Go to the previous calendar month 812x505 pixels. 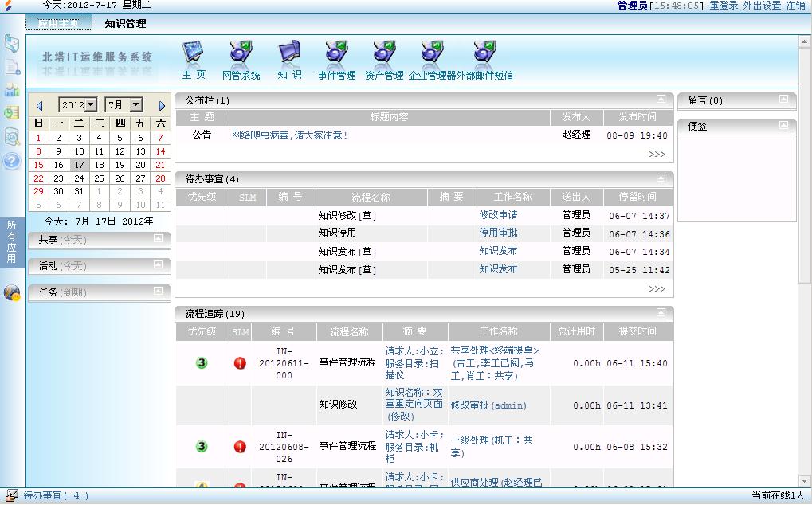tap(39, 105)
